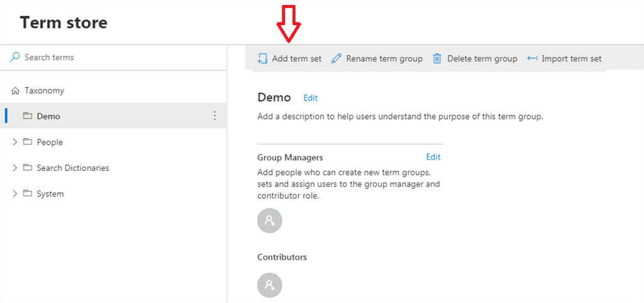Screen dimensions: 644x303
Task: Click the Group Managers add person avatar
Action: tap(269, 221)
